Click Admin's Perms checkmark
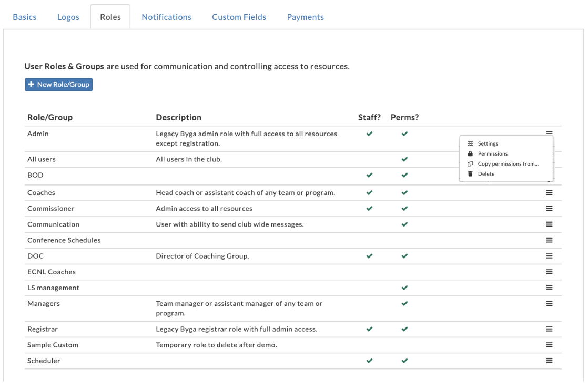Image resolution: width=588 pixels, height=390 pixels. [404, 134]
